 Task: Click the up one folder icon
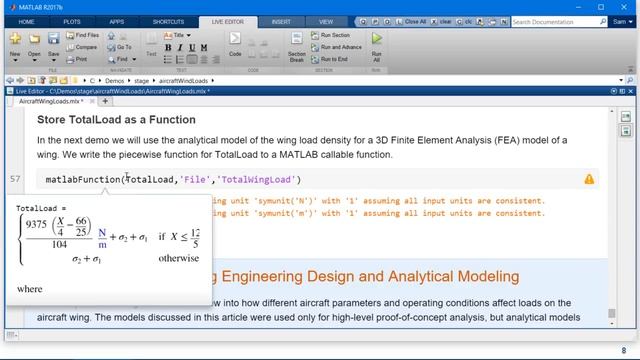pyautogui.click(x=31, y=80)
